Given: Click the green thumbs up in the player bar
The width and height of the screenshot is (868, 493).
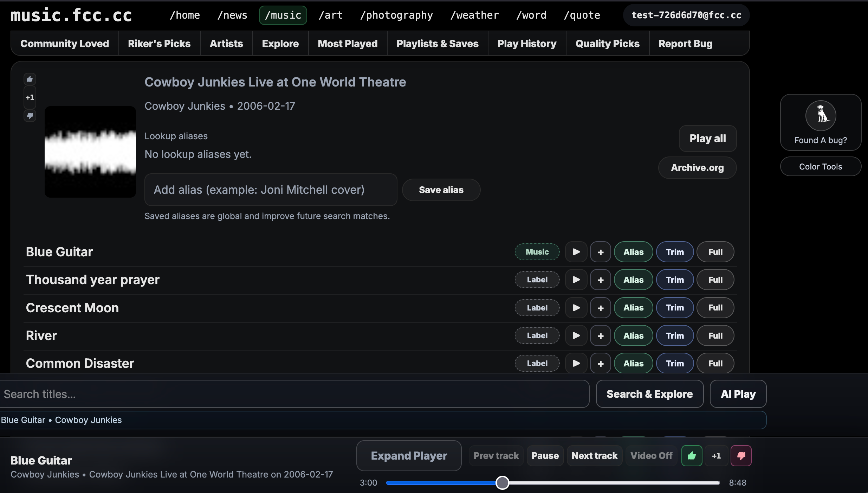Looking at the screenshot, I should tap(692, 455).
